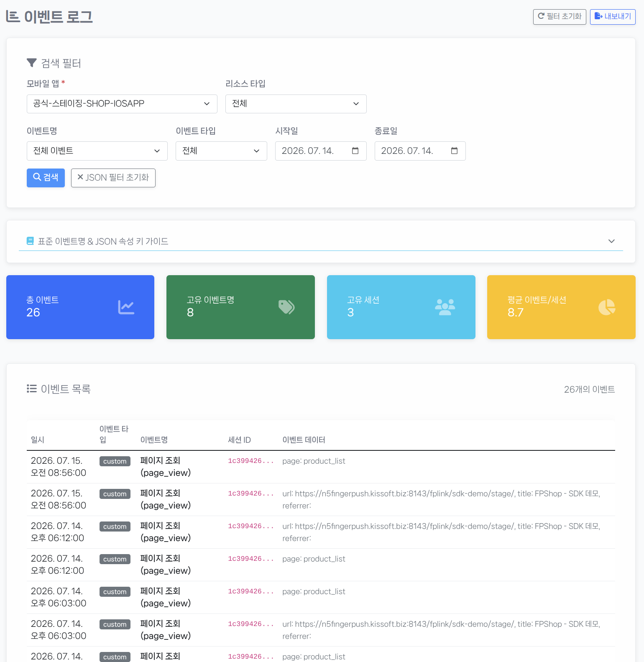
Task: Click chart line icon on 총 이벤트 card
Action: [x=126, y=307]
